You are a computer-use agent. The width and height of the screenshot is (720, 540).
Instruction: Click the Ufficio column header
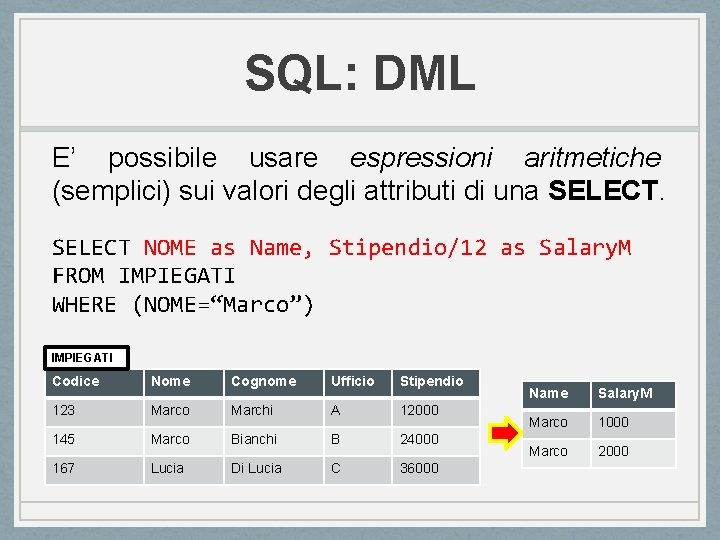pos(358,382)
